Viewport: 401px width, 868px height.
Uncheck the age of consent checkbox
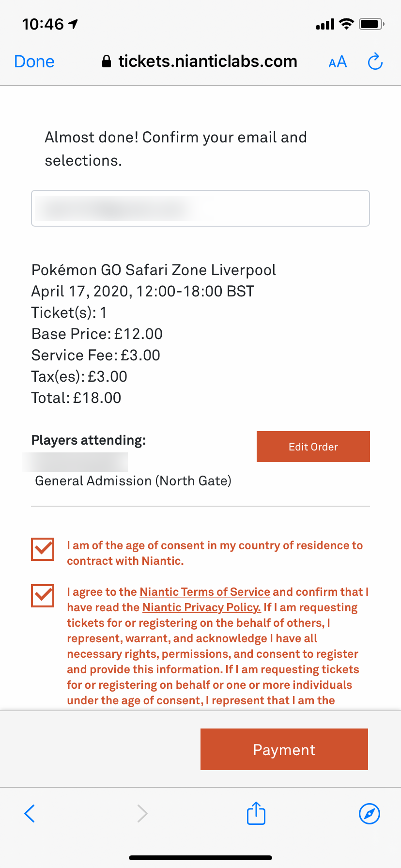tap(43, 549)
